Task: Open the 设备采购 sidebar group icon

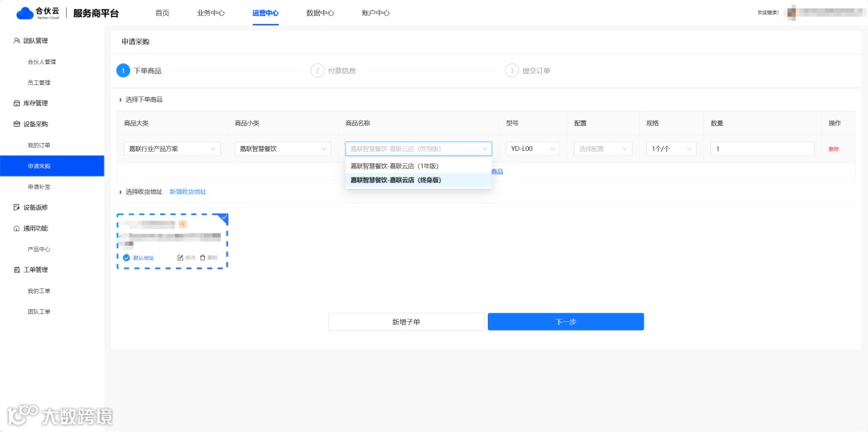Action: click(17, 124)
